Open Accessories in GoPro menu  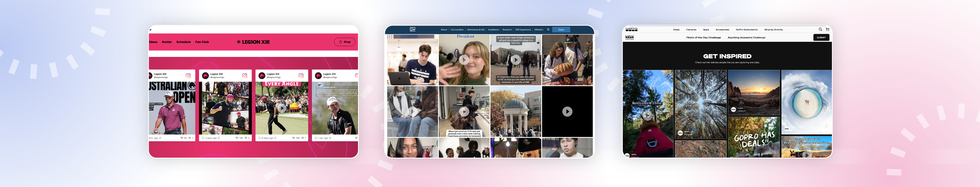point(722,29)
